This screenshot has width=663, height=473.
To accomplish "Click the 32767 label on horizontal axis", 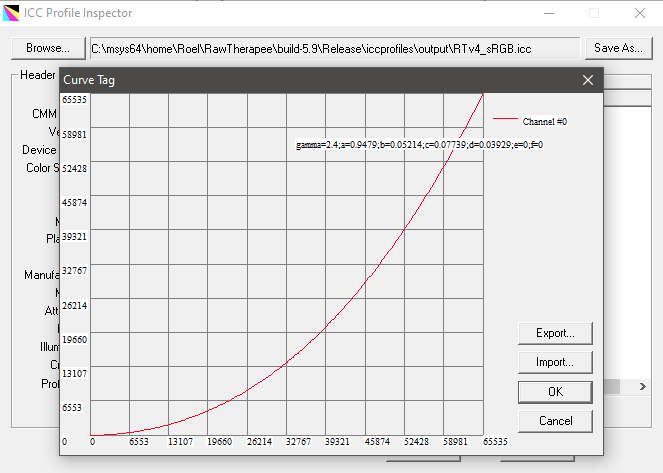I will 299,441.
